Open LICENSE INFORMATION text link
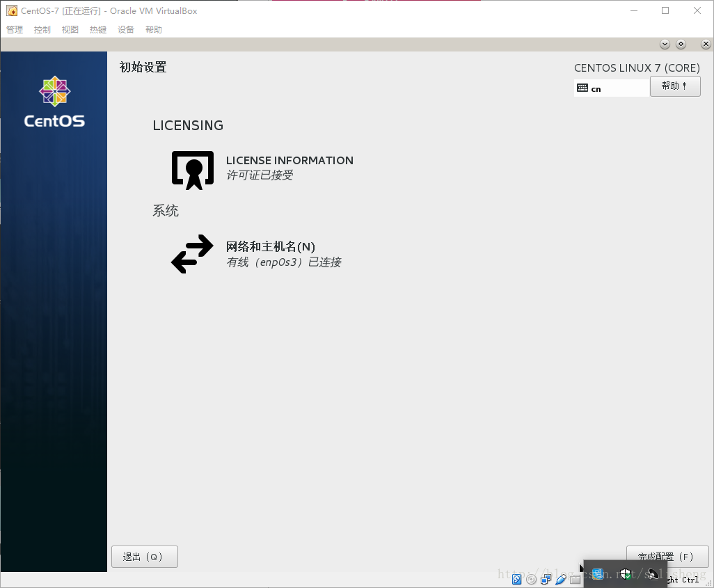Screen dimensions: 714x588 pyautogui.click(x=289, y=160)
